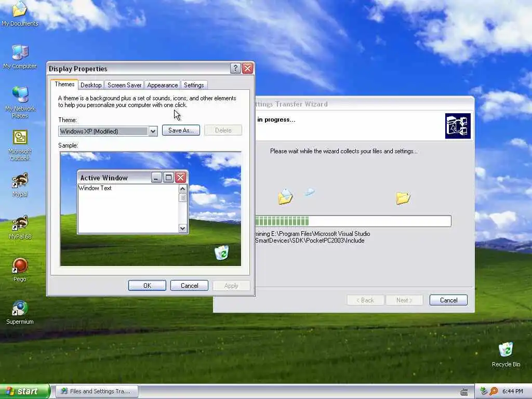This screenshot has width=532, height=399.
Task: Click the on-screen keyboard taskbar icon
Action: (x=464, y=392)
